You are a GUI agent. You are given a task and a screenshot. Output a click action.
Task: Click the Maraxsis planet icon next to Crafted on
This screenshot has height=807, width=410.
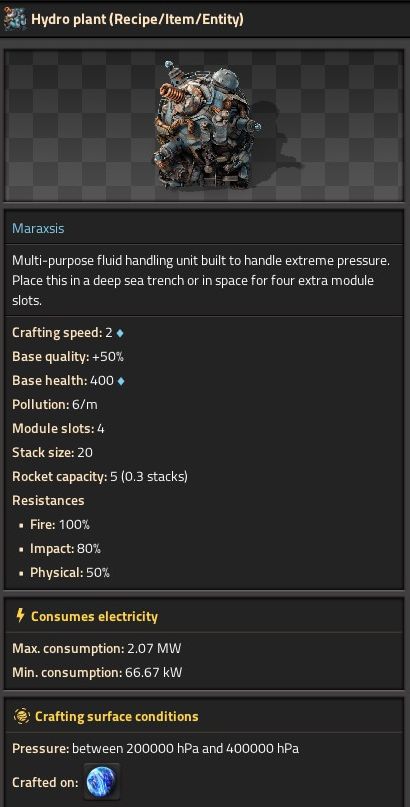point(102,782)
